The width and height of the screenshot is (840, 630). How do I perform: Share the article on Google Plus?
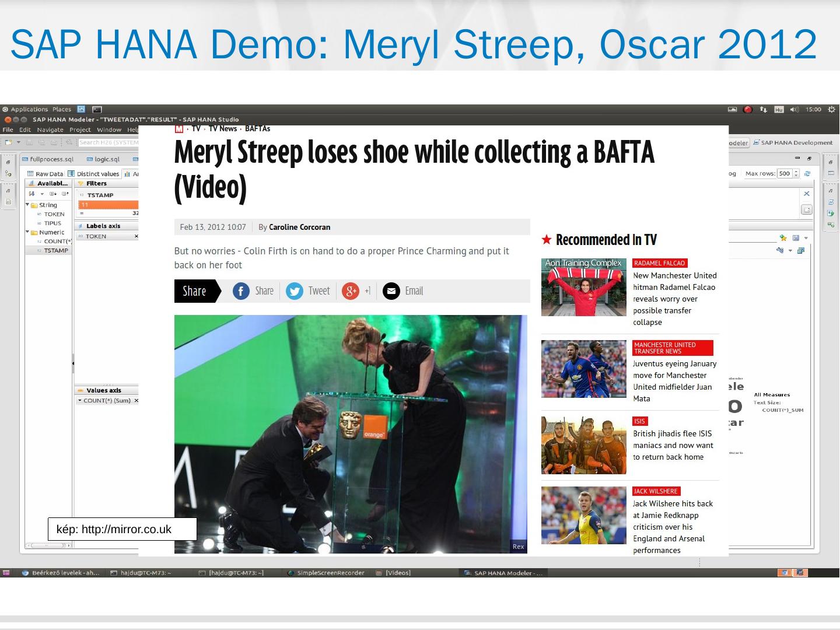[350, 291]
